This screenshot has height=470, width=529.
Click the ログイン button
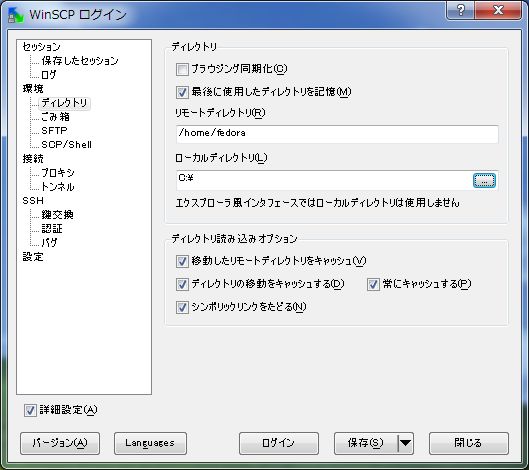pyautogui.click(x=279, y=443)
